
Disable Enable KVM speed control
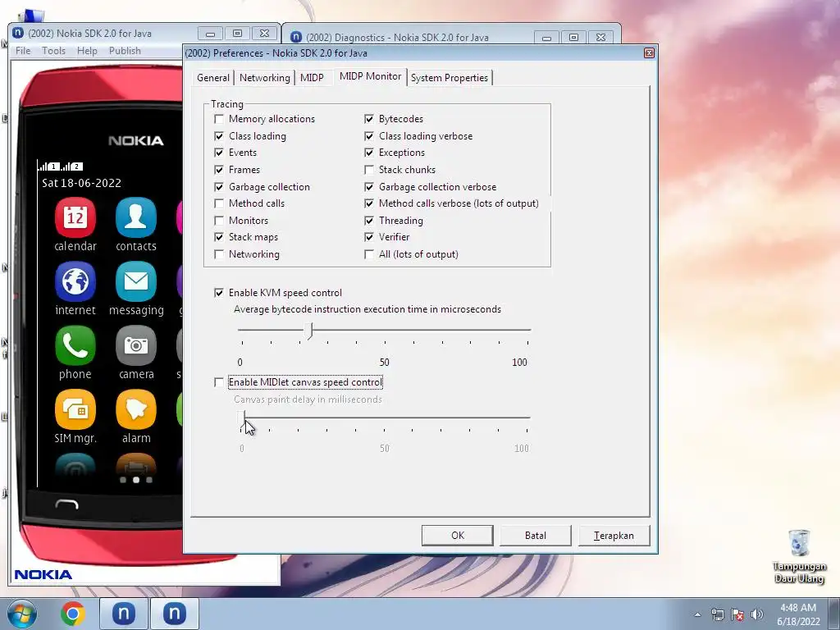218,293
